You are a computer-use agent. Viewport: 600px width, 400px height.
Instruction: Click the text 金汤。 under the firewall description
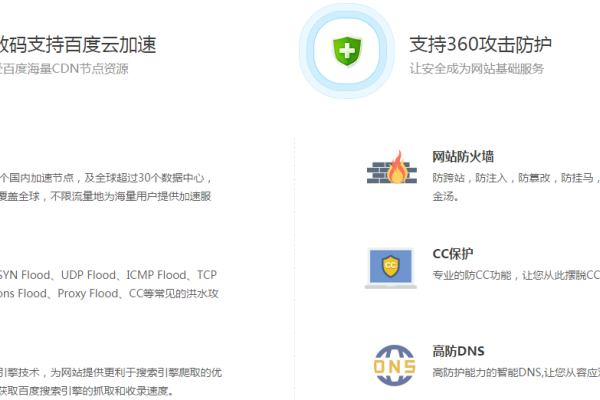(x=445, y=196)
